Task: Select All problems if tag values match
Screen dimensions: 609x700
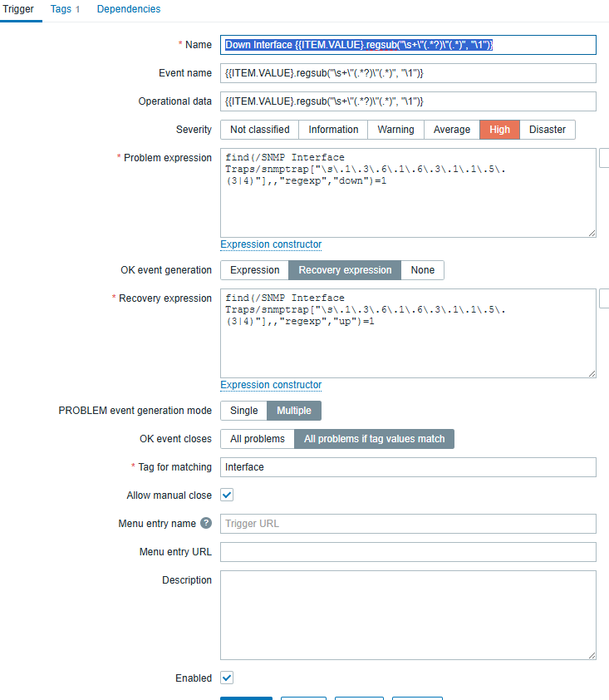Action: pyautogui.click(x=375, y=439)
